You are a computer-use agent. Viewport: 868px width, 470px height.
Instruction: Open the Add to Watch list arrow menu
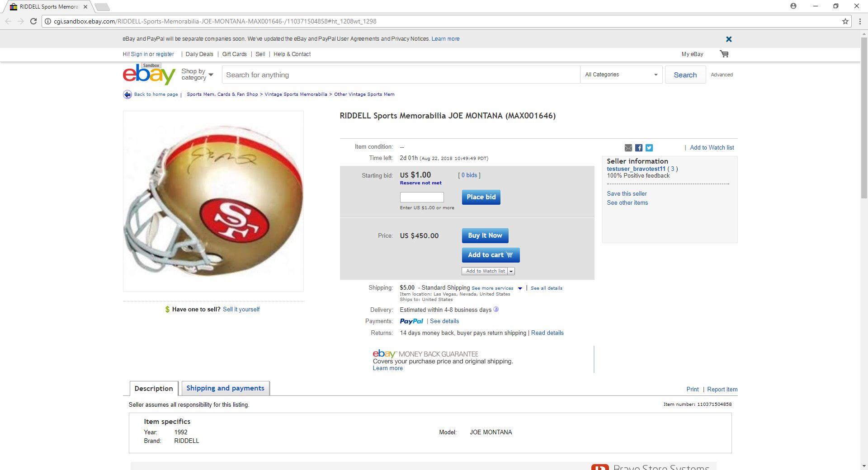pyautogui.click(x=511, y=271)
